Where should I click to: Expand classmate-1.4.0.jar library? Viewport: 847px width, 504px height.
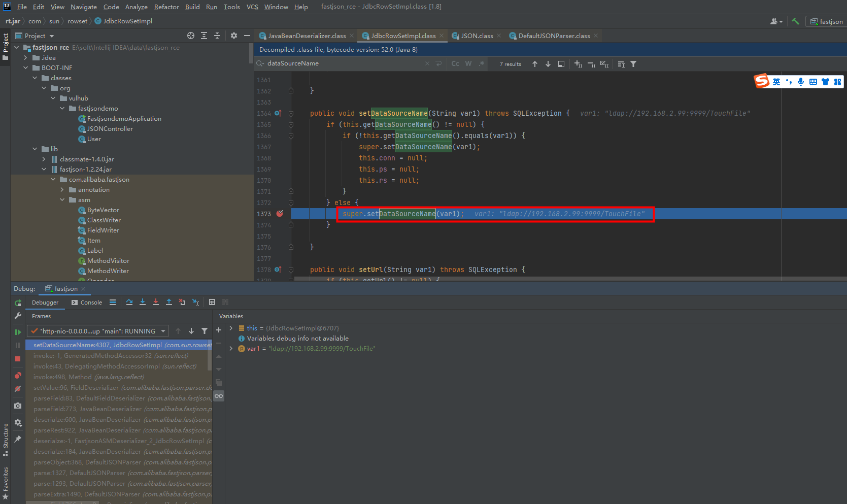[x=44, y=159]
